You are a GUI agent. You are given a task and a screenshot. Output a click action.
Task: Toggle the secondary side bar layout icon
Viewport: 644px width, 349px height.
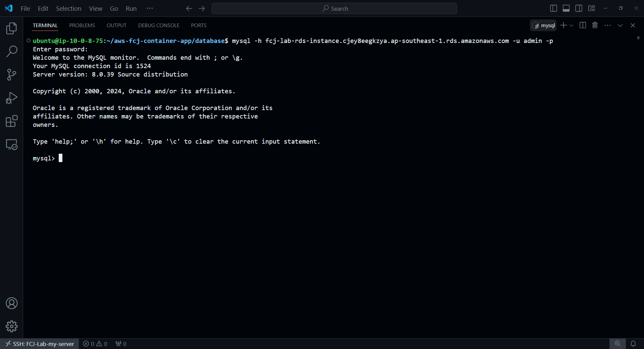579,8
